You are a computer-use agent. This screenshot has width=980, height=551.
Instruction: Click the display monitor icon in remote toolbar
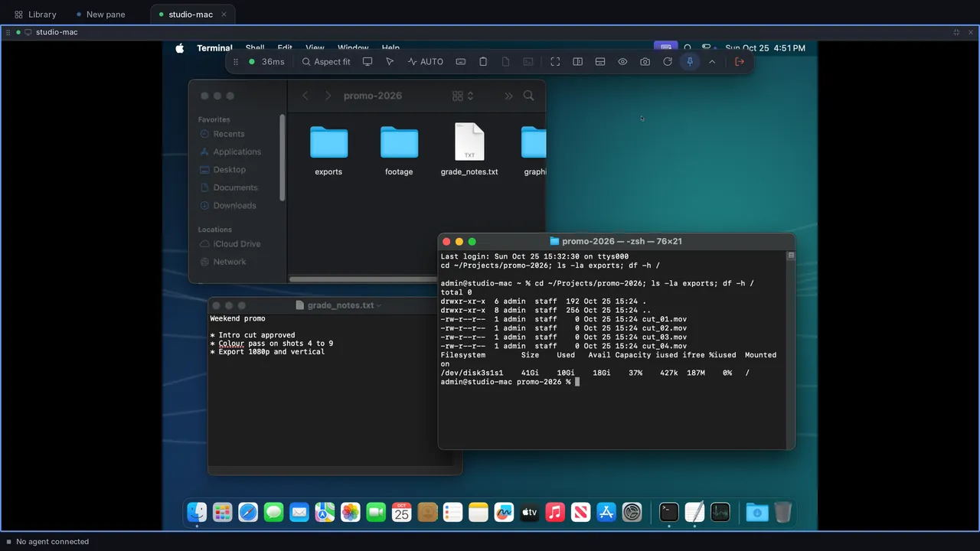click(x=367, y=62)
